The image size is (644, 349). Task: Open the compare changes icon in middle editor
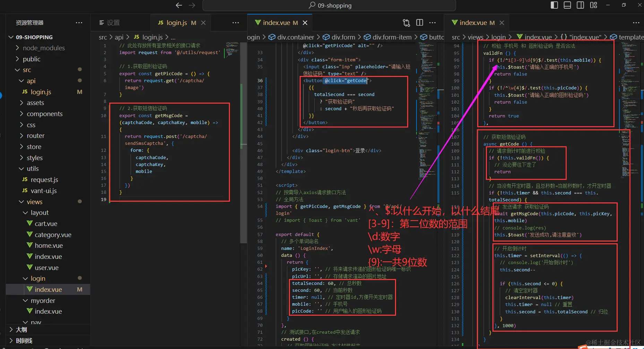406,23
